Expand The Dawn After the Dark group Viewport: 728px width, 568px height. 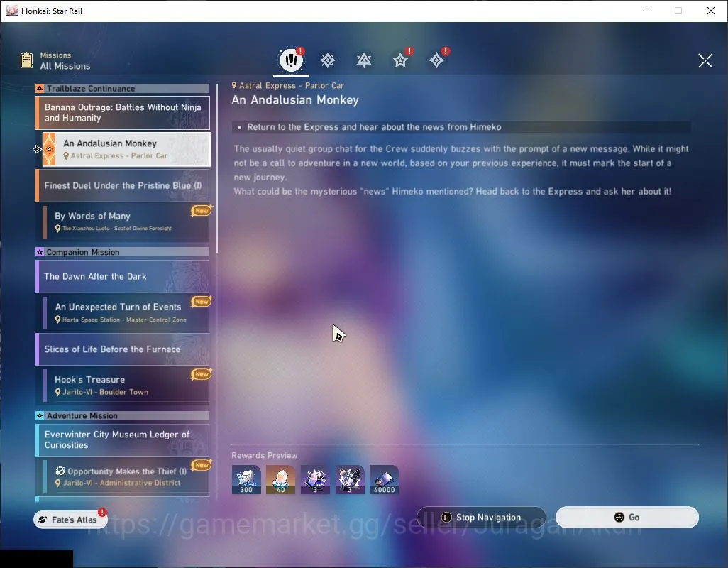[x=123, y=276]
